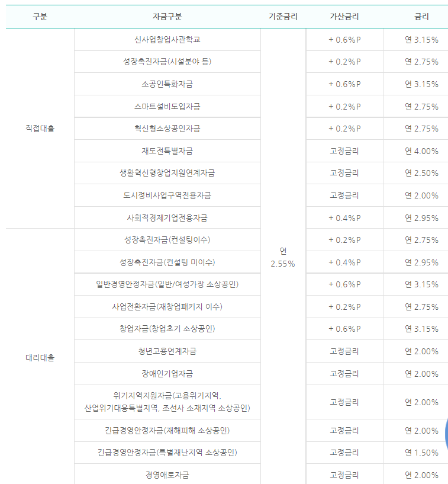Click '연 3.15%' in 신사업창업사관학교 row
The image size is (448, 484).
point(421,40)
